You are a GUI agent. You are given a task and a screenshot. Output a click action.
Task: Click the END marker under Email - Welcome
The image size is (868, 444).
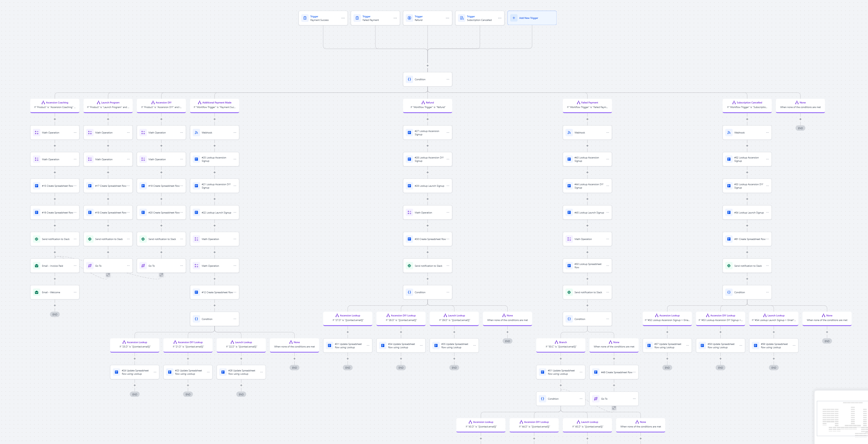55,314
